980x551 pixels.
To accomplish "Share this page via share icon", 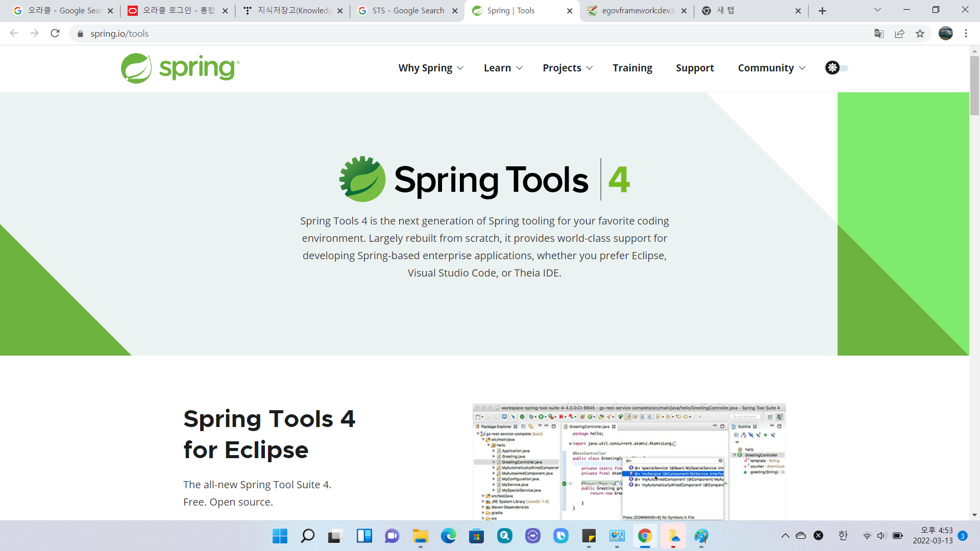I will pos(899,34).
